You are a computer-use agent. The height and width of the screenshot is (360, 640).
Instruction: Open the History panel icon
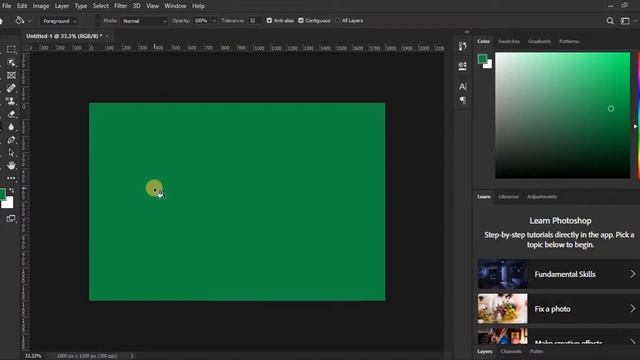(x=462, y=46)
